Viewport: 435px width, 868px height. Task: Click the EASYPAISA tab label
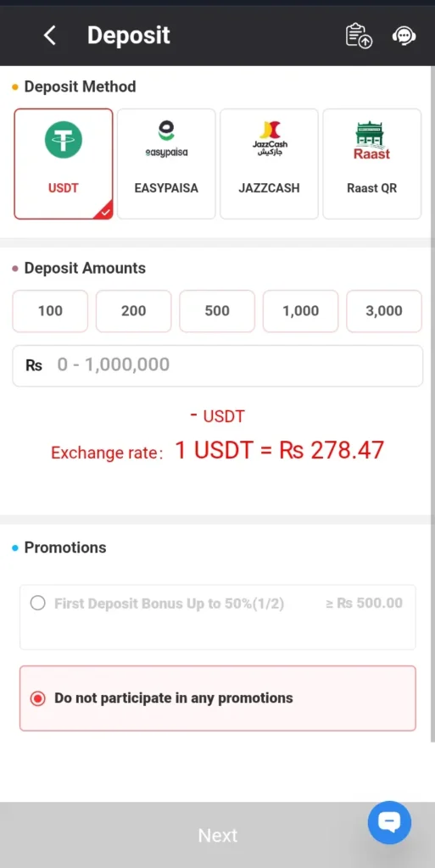point(166,188)
